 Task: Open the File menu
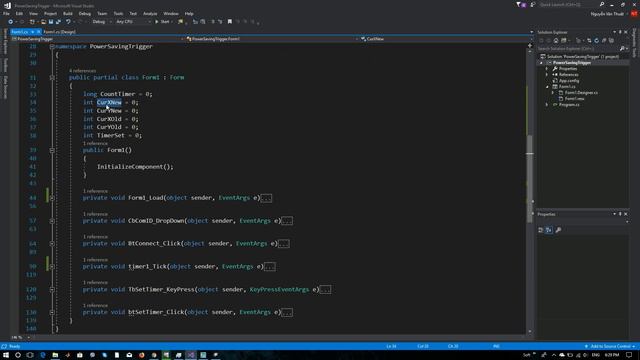coord(6,13)
